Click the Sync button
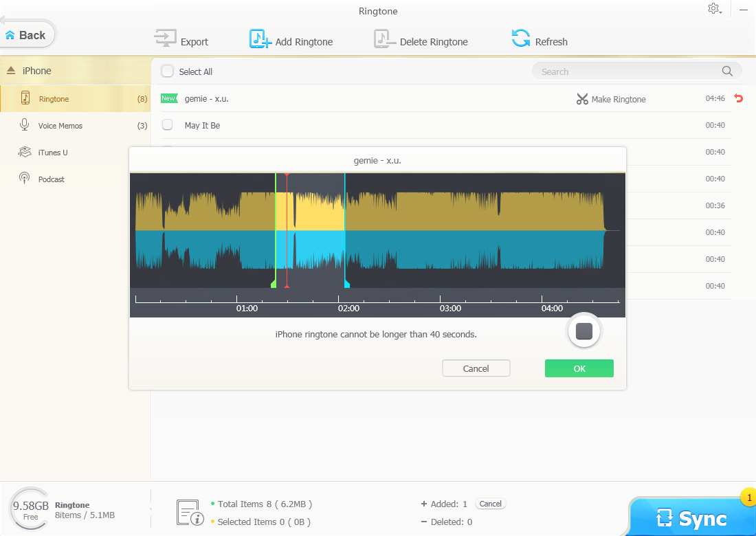756x536 pixels. coord(692,517)
